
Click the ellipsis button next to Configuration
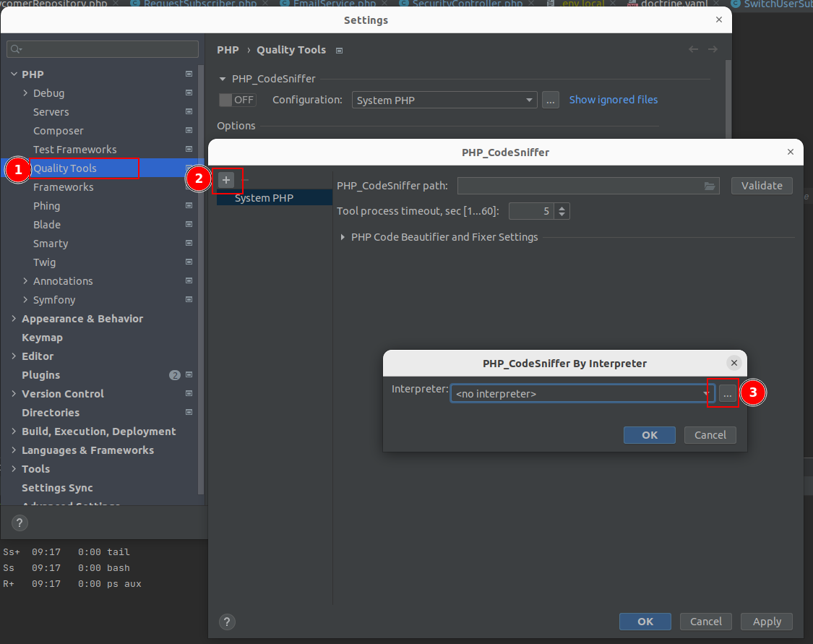550,100
